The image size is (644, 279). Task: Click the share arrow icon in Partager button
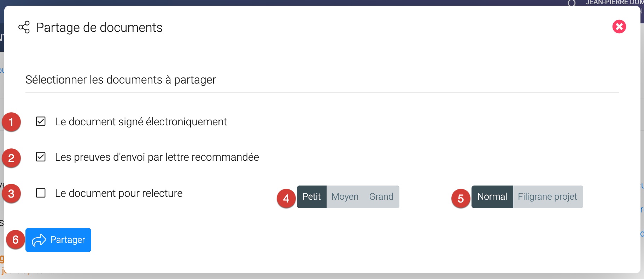coord(39,240)
